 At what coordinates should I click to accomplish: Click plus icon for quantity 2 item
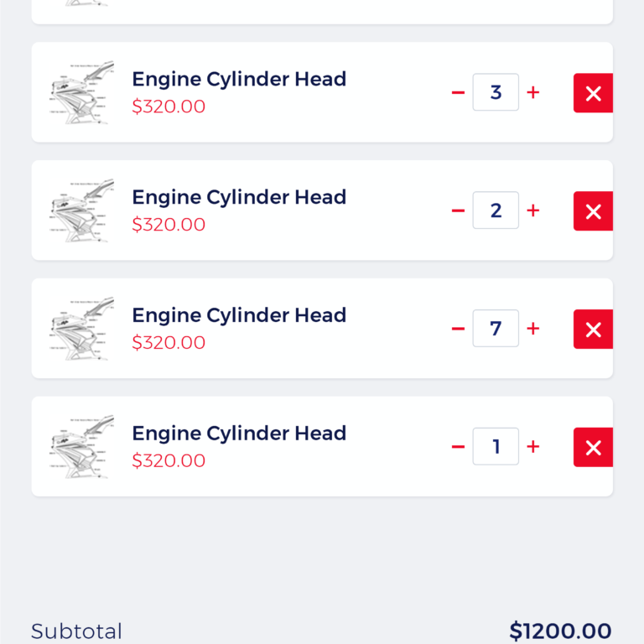pyautogui.click(x=533, y=210)
